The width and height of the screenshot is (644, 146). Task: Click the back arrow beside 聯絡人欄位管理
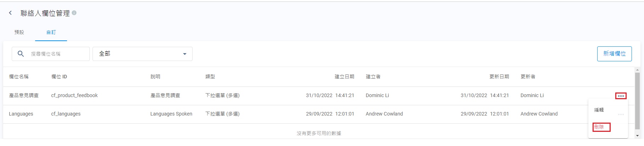tap(10, 13)
